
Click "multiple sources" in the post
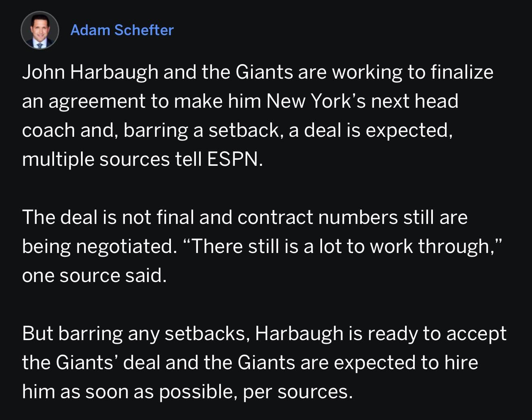click(x=96, y=159)
